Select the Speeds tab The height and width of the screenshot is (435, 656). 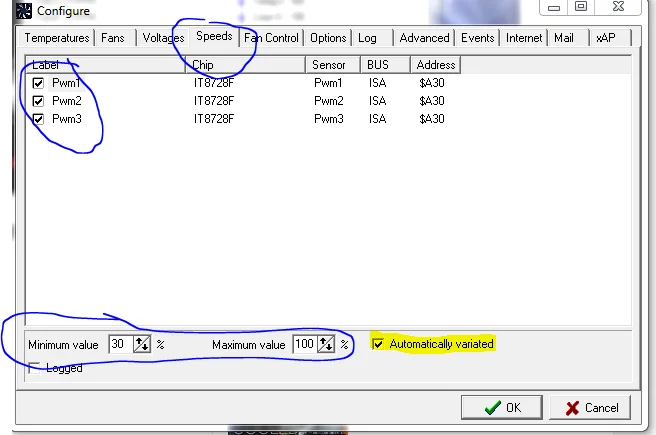click(214, 36)
